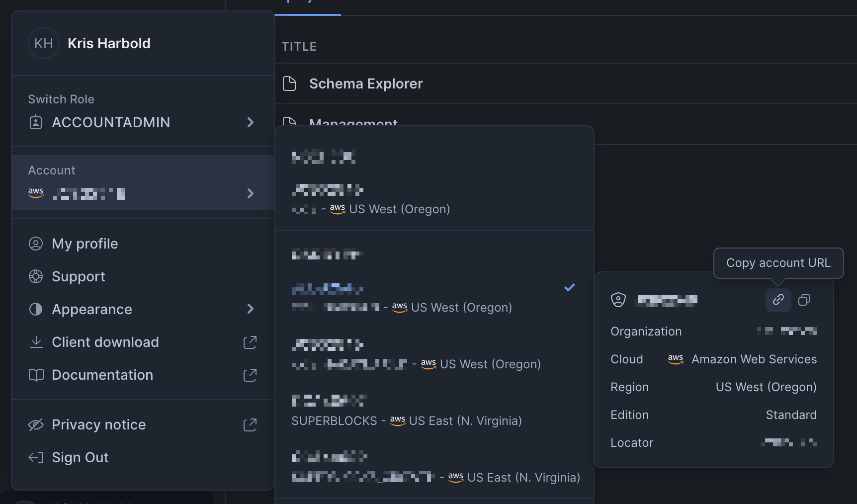This screenshot has width=857, height=504.
Task: Open the Documentation link
Action: click(x=102, y=375)
